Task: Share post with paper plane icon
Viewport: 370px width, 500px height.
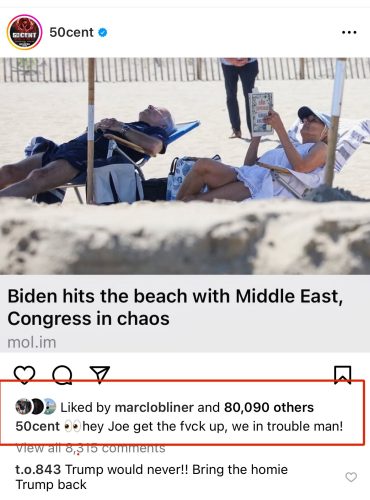Action: click(x=100, y=375)
